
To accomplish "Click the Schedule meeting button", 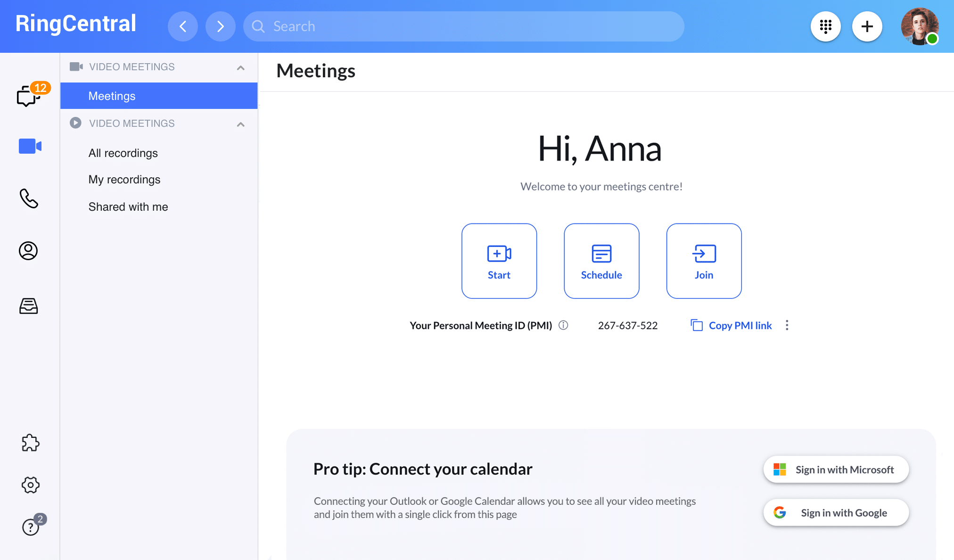I will (601, 261).
